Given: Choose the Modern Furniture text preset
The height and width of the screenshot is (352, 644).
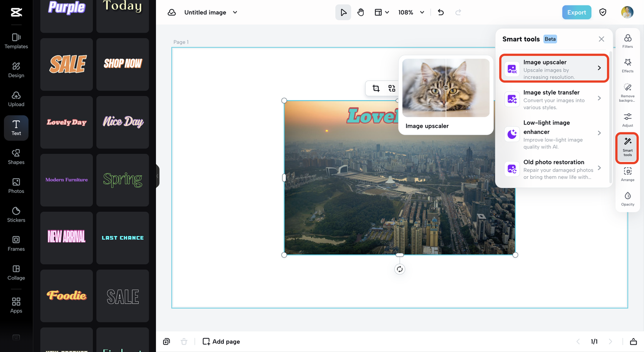Looking at the screenshot, I should tap(66, 180).
